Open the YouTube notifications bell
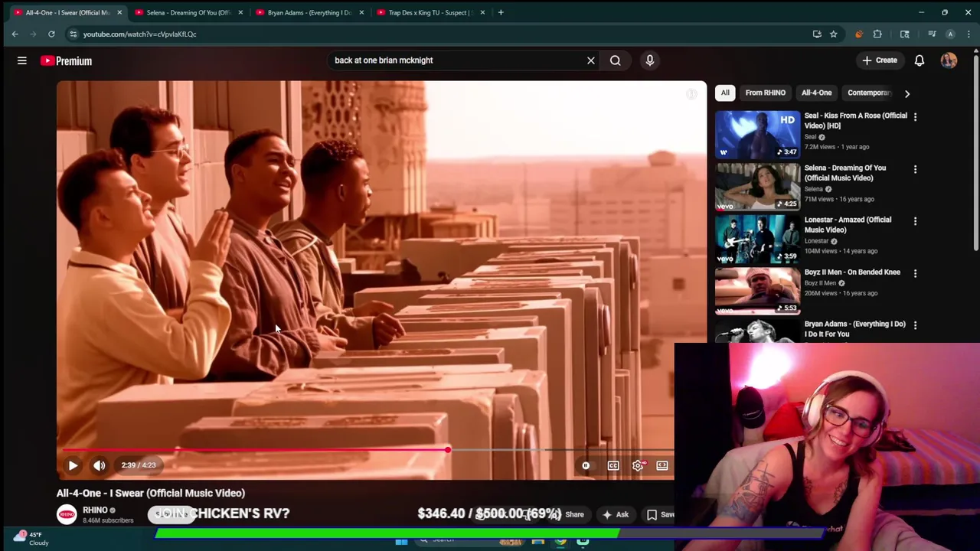The height and width of the screenshot is (551, 980). click(x=920, y=60)
